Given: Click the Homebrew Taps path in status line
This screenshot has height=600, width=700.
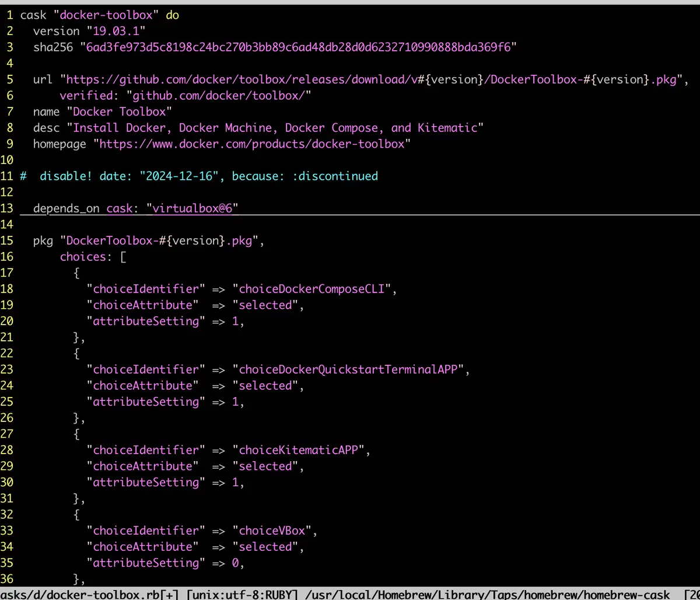Looking at the screenshot, I should (x=489, y=595).
